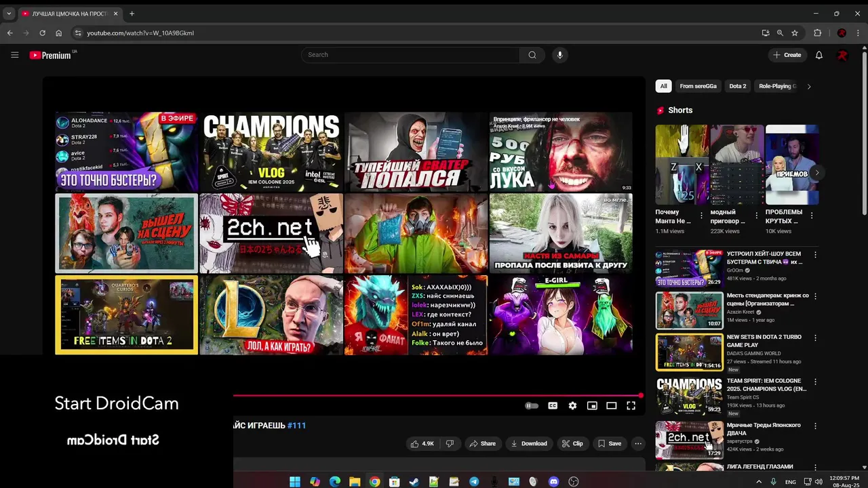Open Chrome zoom magnifier in address bar
The image size is (868, 488).
click(x=780, y=33)
